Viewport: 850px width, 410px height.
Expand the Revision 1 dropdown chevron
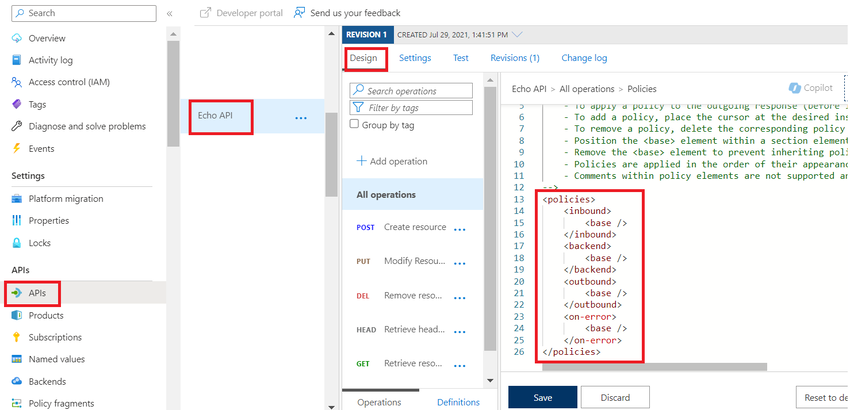(517, 35)
